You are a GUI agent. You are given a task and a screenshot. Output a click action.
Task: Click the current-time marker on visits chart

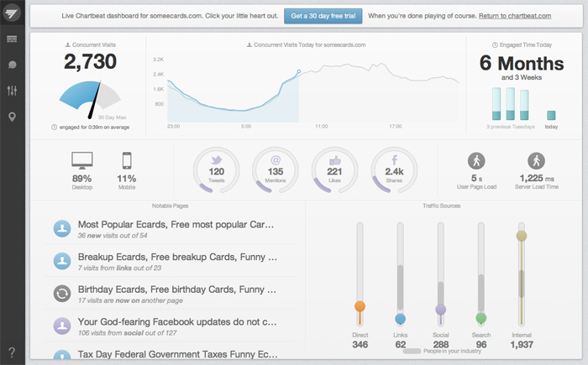[x=299, y=71]
